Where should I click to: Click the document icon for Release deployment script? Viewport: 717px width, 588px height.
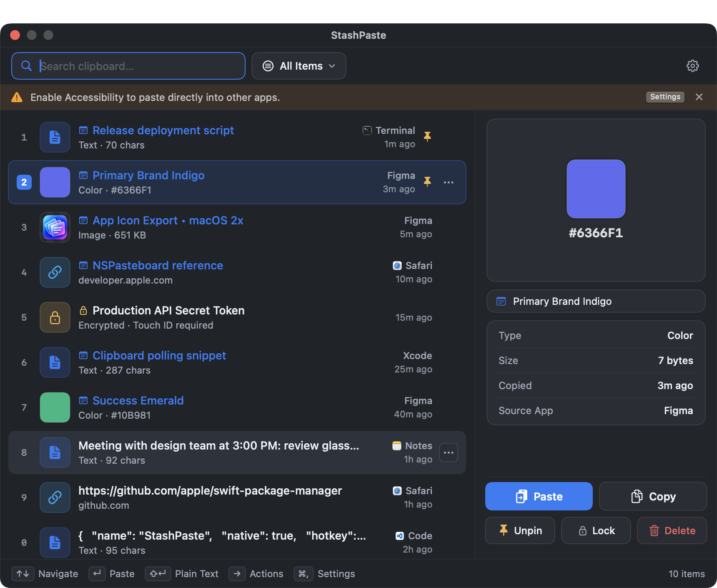pyautogui.click(x=55, y=137)
